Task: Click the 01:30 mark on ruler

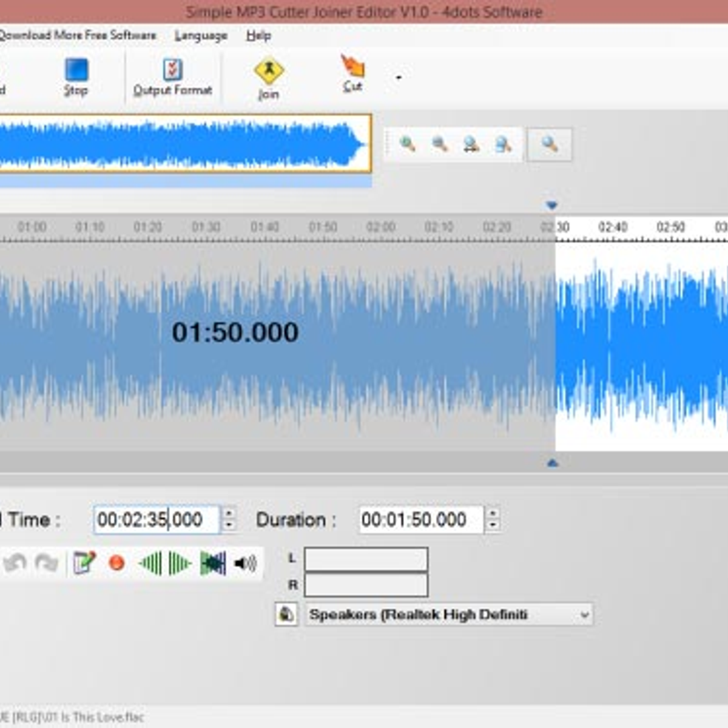Action: pyautogui.click(x=206, y=227)
